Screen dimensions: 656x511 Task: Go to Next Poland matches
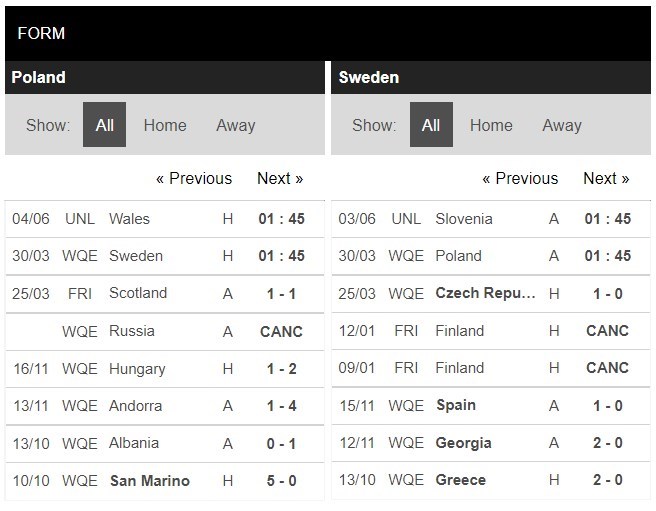point(280,178)
